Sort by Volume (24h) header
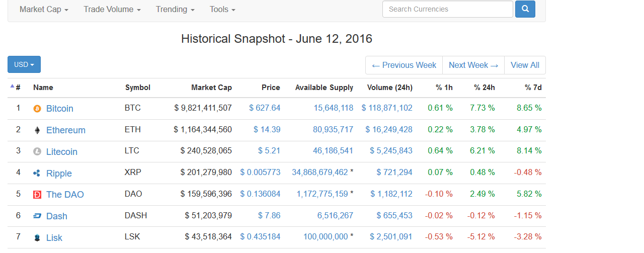 [390, 88]
